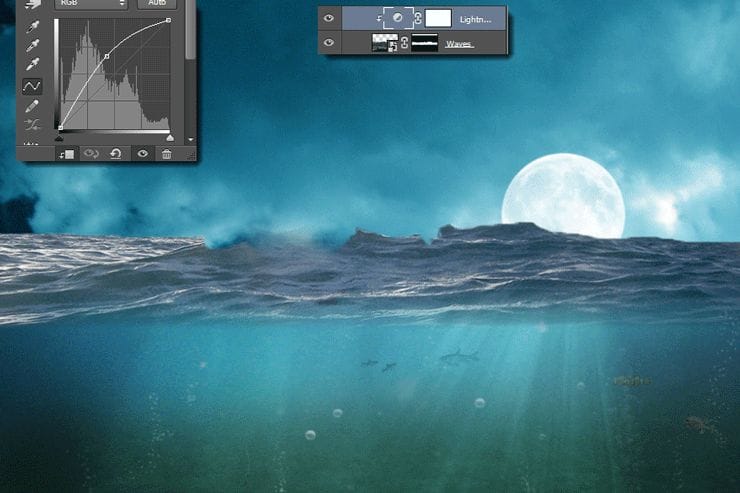The image size is (740, 493).
Task: Toggle adjustment visibility with the panel eye icon
Action: [x=143, y=153]
